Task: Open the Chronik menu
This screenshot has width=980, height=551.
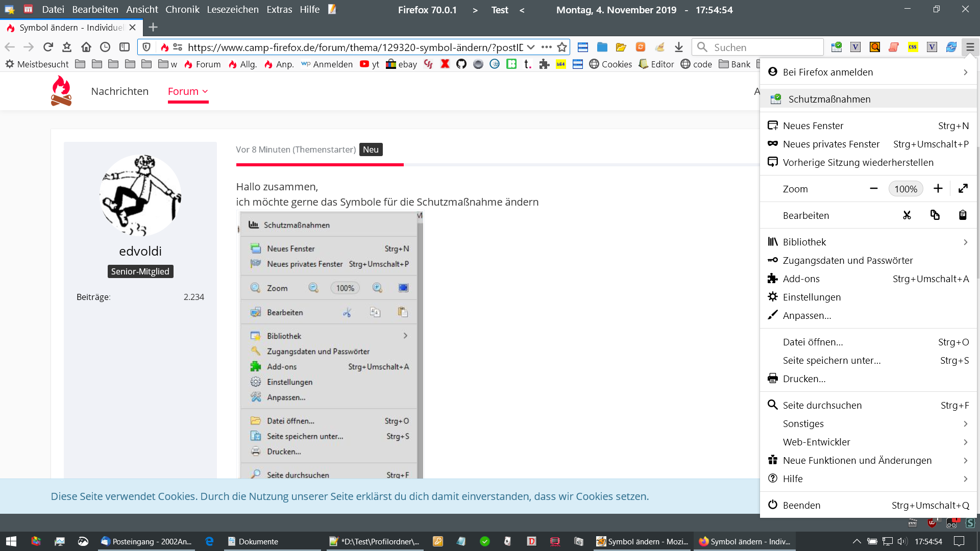Action: [182, 10]
